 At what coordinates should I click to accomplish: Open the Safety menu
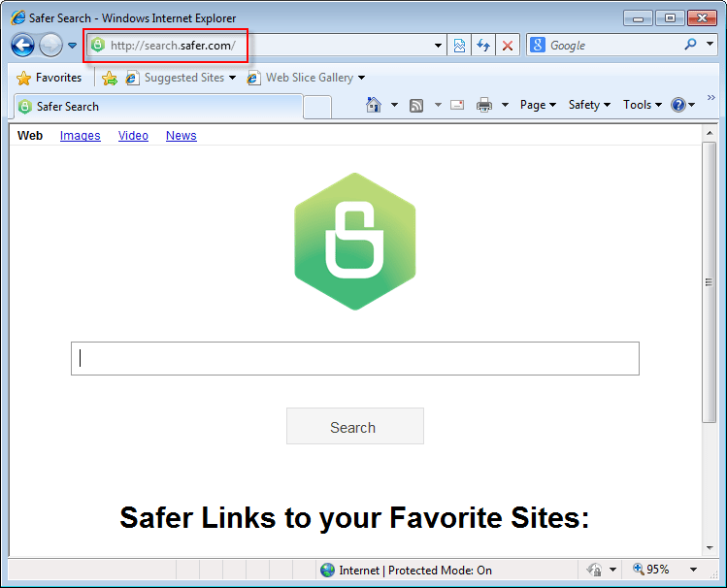tap(589, 105)
